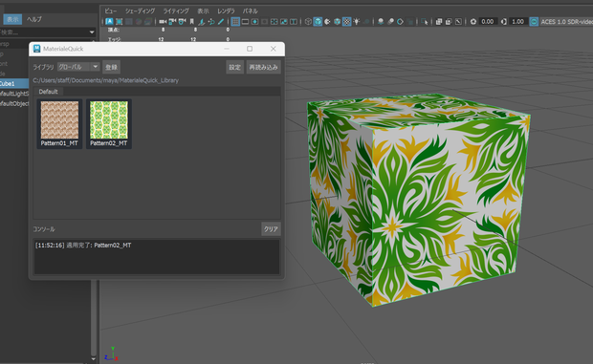
Task: Click the クリア button above the console
Action: tap(271, 229)
